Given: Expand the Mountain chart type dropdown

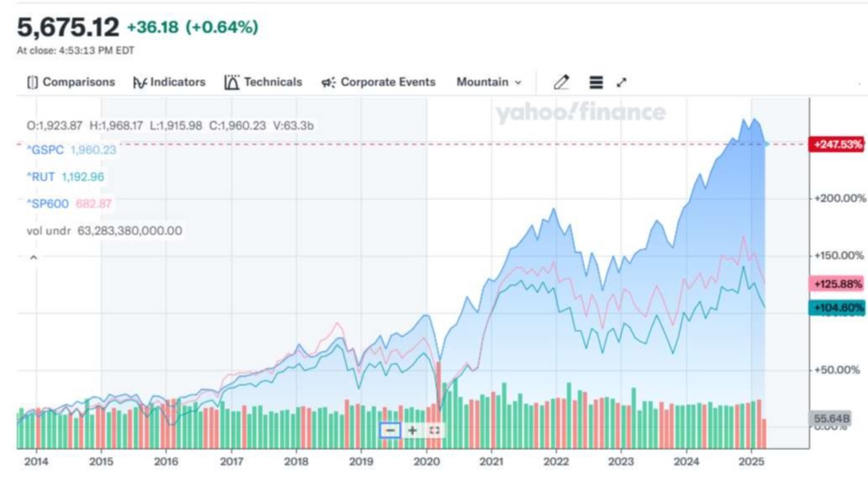Looking at the screenshot, I should [x=489, y=82].
